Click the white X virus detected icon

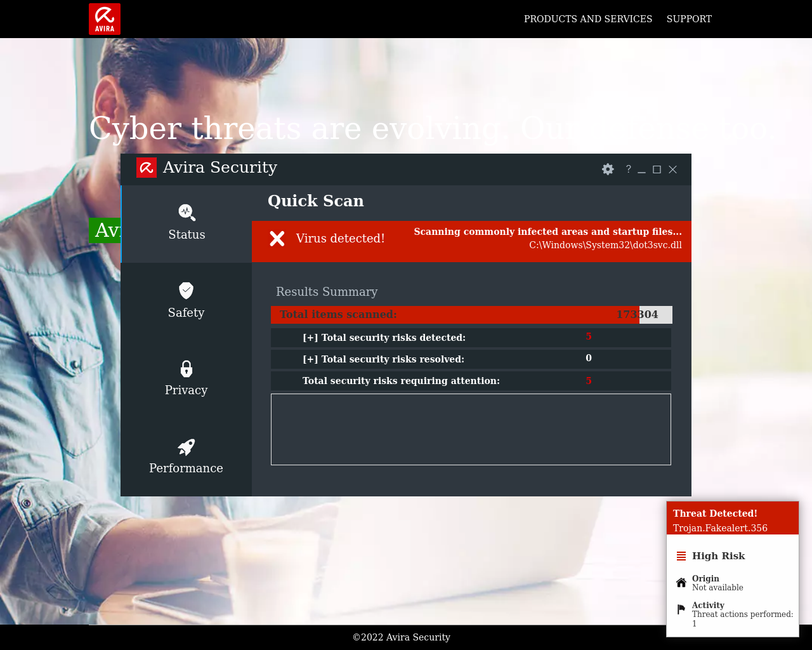[277, 239]
